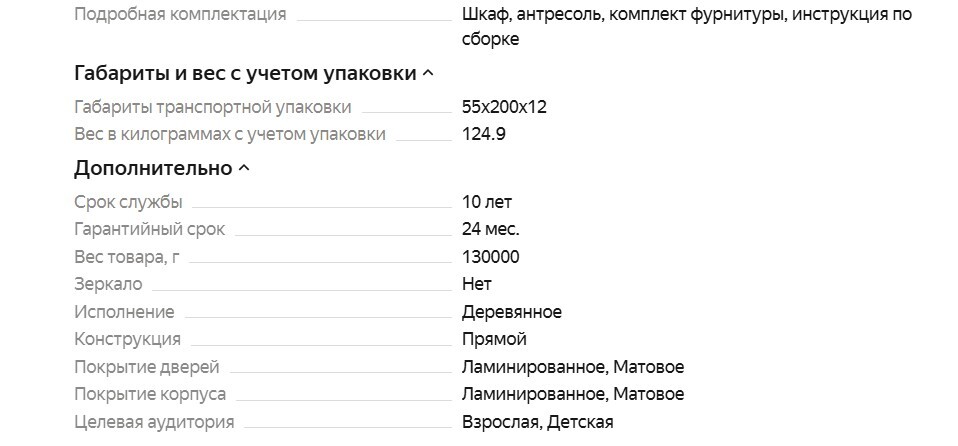Select the 124.9 weight value
Viewport: 958px width, 446px height.
[484, 134]
